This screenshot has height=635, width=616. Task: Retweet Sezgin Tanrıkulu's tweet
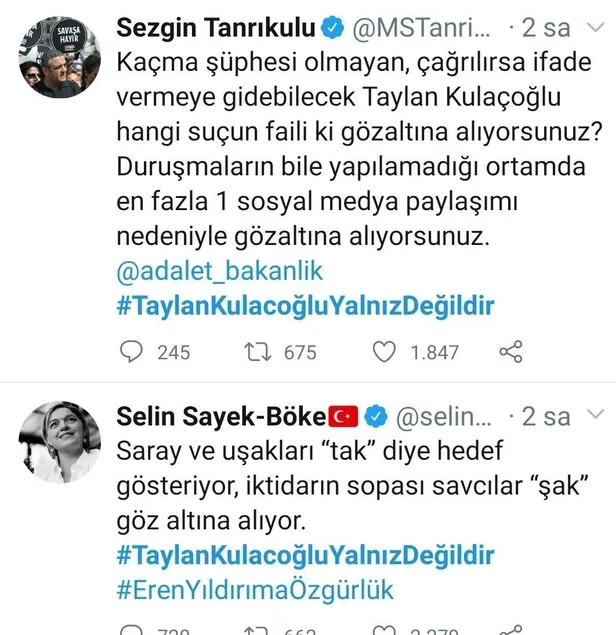pos(258,351)
